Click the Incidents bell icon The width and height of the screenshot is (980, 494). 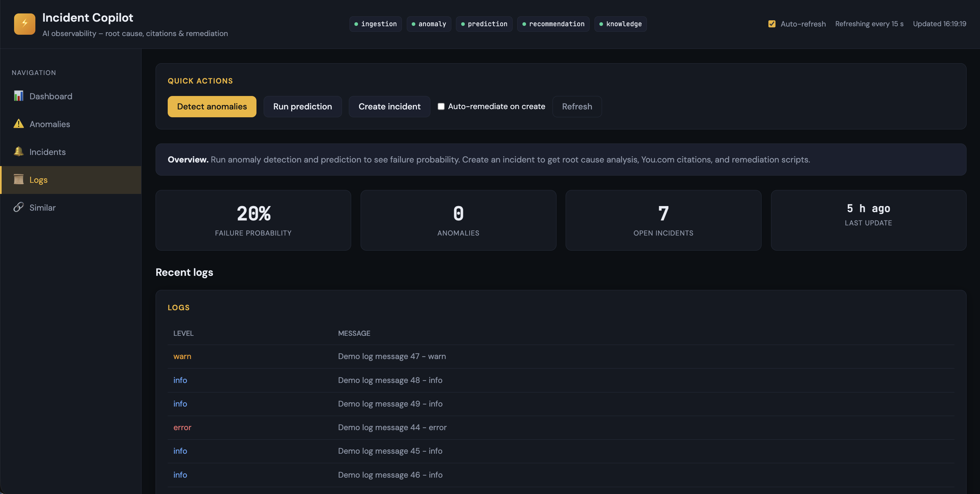[18, 151]
